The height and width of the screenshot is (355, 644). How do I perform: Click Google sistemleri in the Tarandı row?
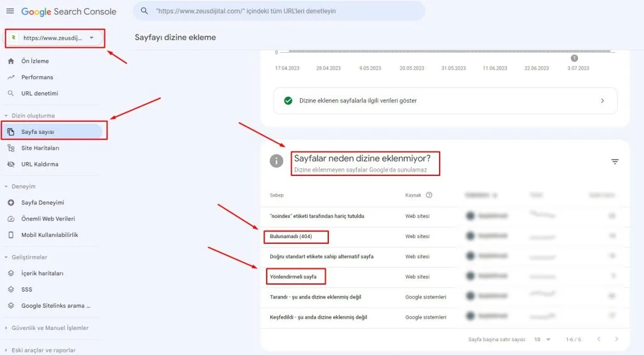tap(426, 297)
